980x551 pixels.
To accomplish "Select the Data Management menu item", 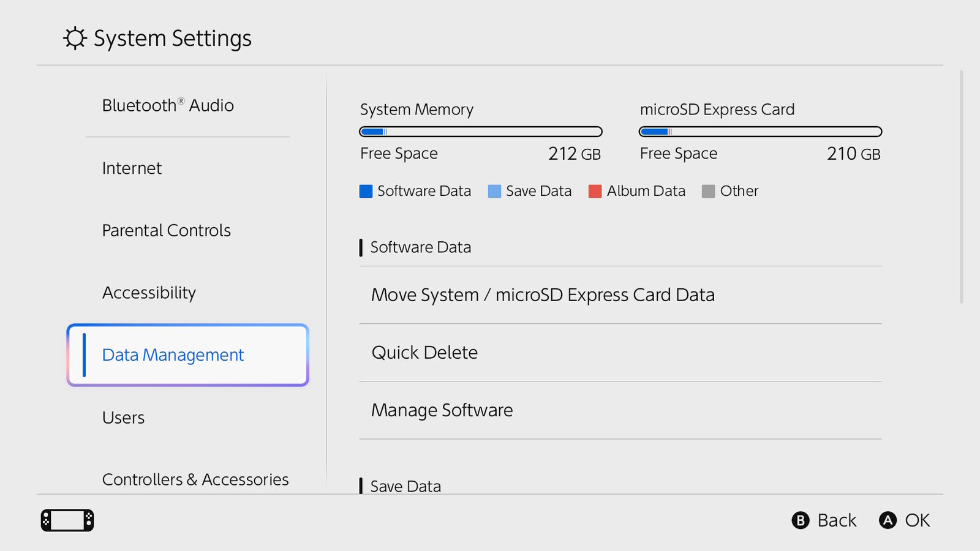I will [x=187, y=355].
